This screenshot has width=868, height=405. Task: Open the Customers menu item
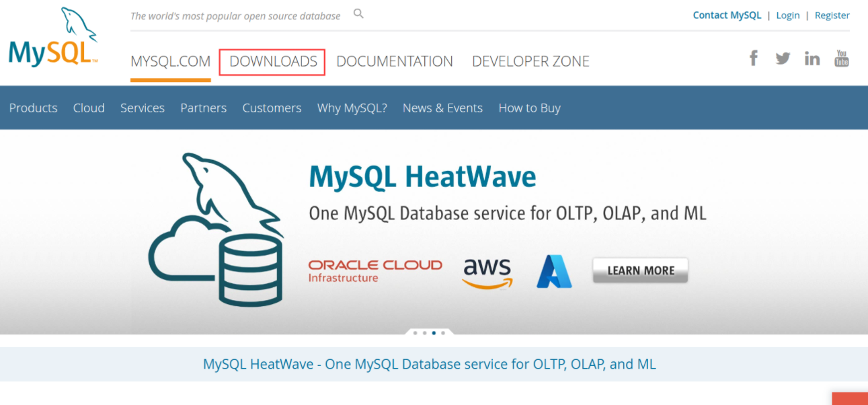pos(272,108)
